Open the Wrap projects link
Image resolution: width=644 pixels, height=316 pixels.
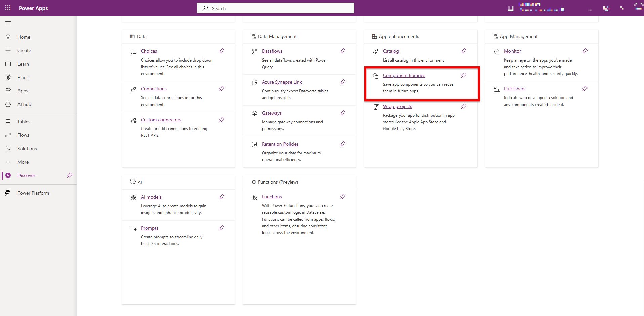397,106
